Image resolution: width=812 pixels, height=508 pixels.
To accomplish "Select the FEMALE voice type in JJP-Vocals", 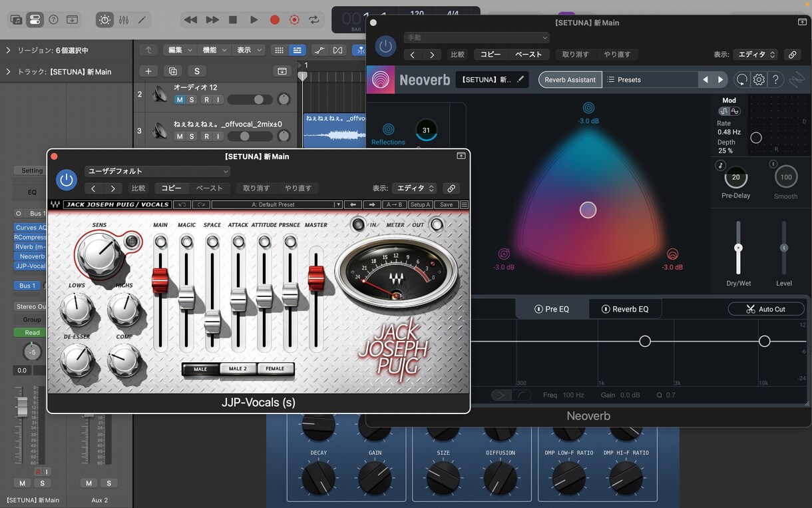I will pos(275,369).
